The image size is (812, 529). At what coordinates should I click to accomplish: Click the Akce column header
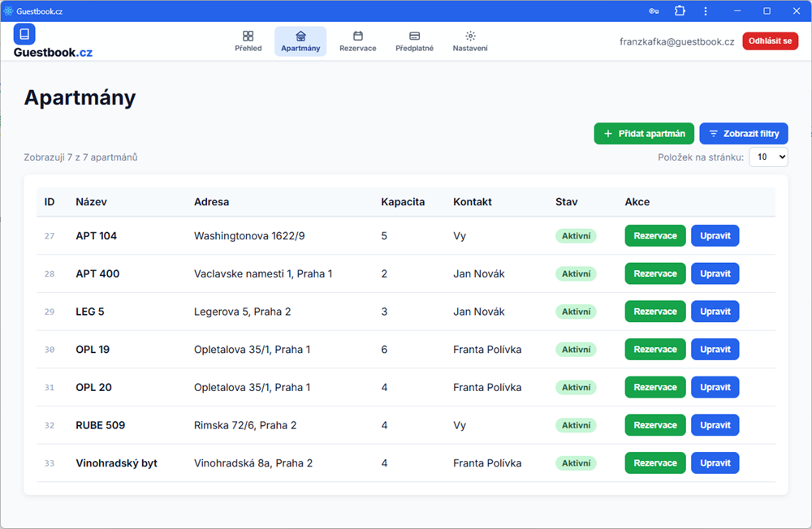point(637,202)
